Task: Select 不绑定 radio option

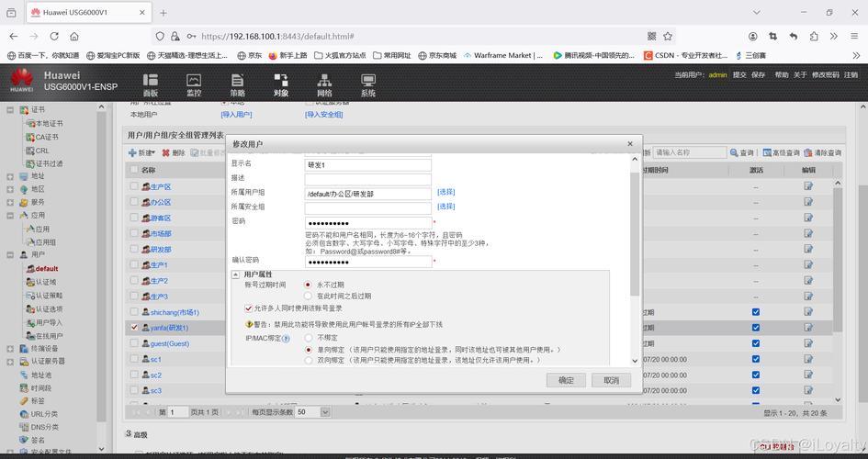Action: click(309, 337)
